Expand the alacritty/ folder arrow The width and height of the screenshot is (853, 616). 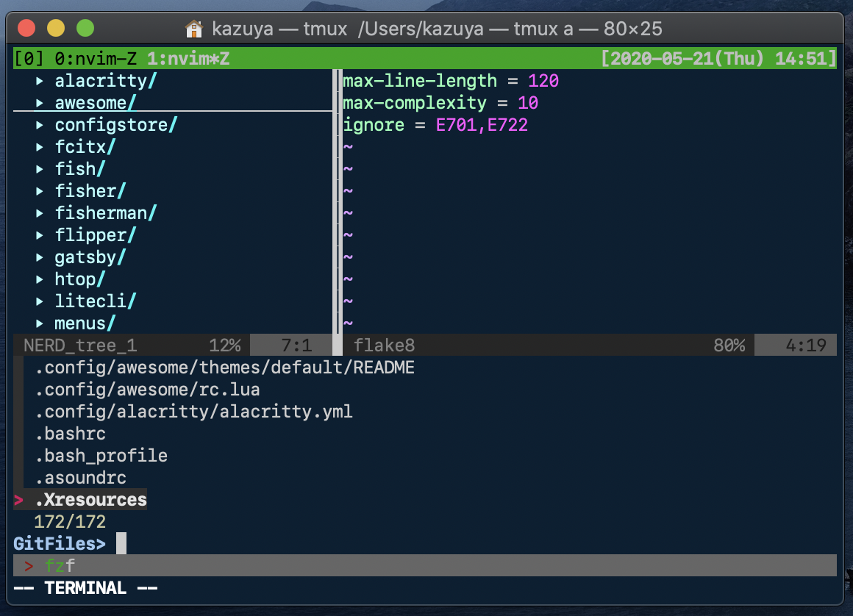(39, 81)
